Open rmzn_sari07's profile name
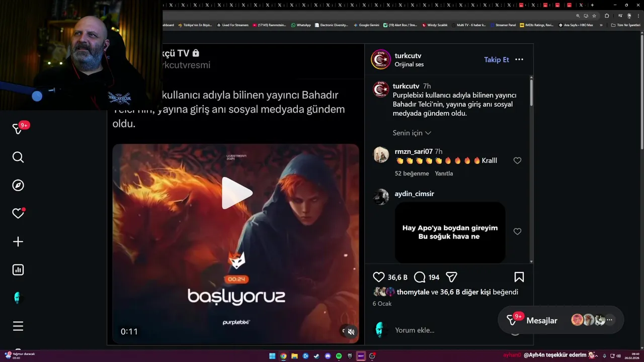The image size is (644, 362). pyautogui.click(x=414, y=151)
